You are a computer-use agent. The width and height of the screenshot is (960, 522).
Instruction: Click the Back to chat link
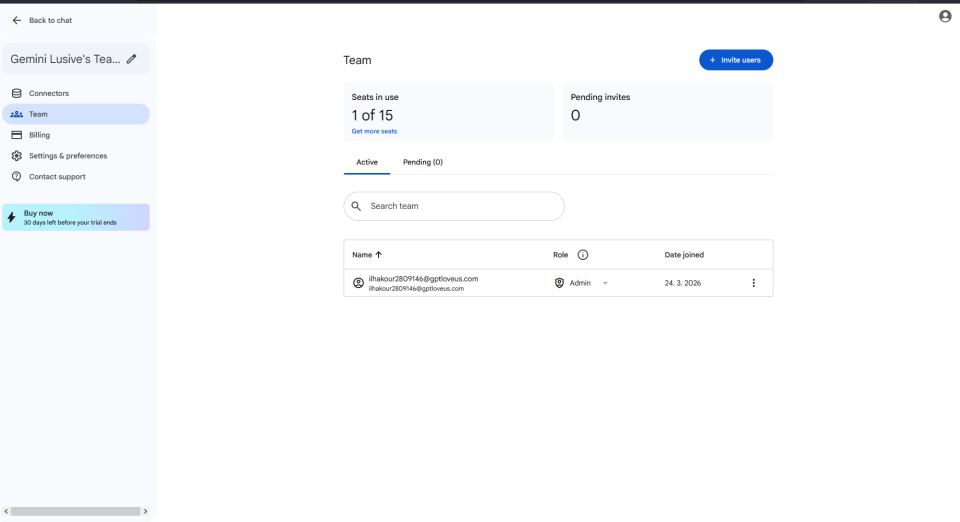[50, 20]
